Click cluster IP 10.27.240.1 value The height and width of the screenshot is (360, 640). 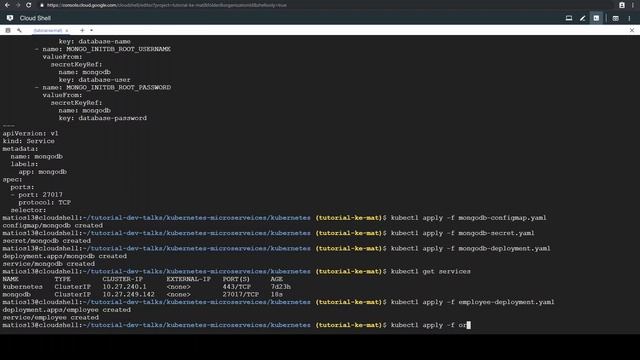pos(124,287)
